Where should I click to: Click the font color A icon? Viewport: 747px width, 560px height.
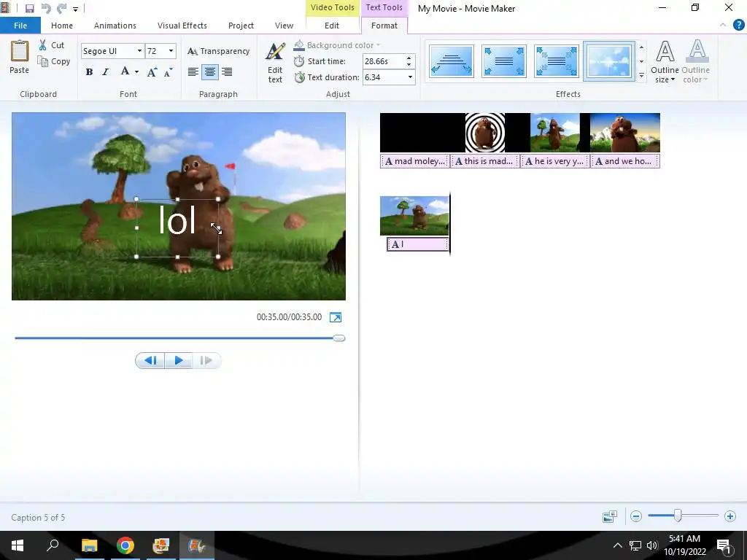(125, 71)
